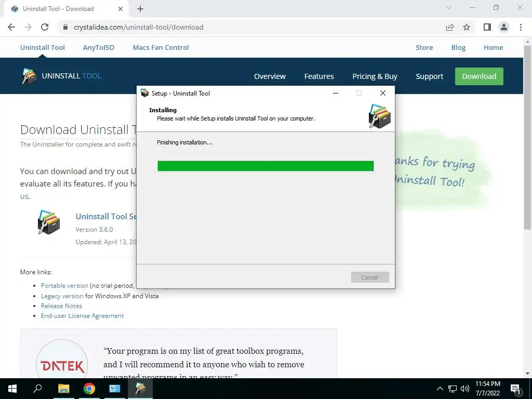Click "Version 3.6.0" text
The width and height of the screenshot is (532, 399).
pyautogui.click(x=94, y=229)
